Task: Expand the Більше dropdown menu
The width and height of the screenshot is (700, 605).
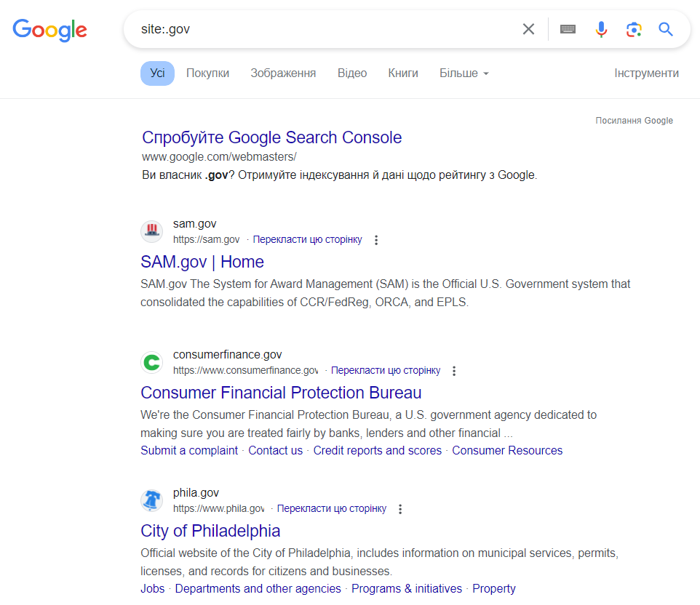Action: 464,73
